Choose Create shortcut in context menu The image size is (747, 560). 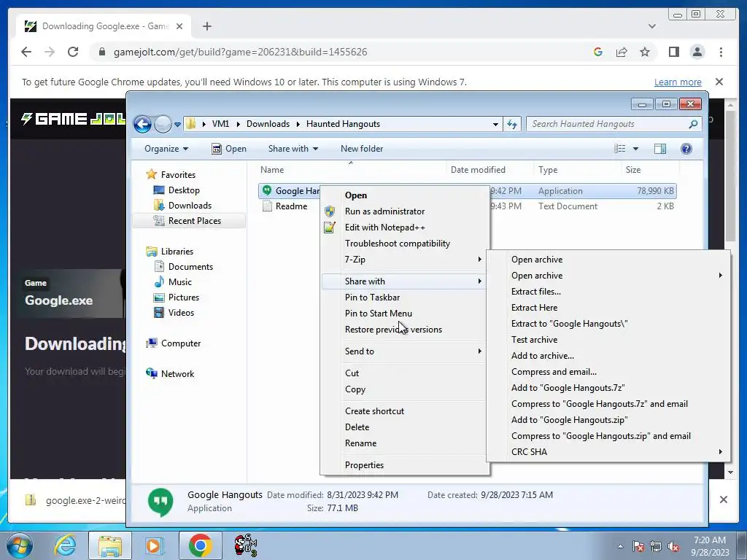coord(404,411)
